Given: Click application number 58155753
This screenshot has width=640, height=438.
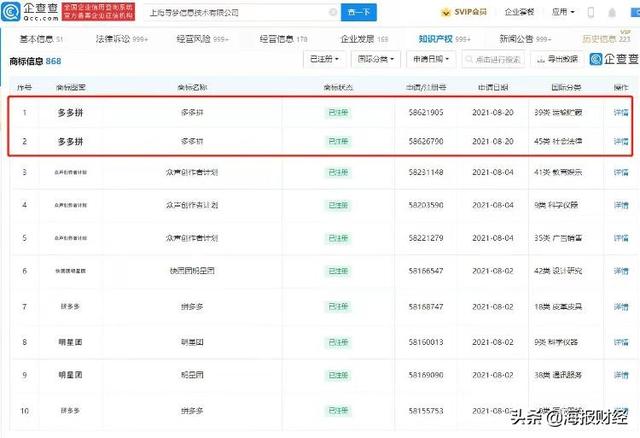Looking at the screenshot, I should pos(426,411).
